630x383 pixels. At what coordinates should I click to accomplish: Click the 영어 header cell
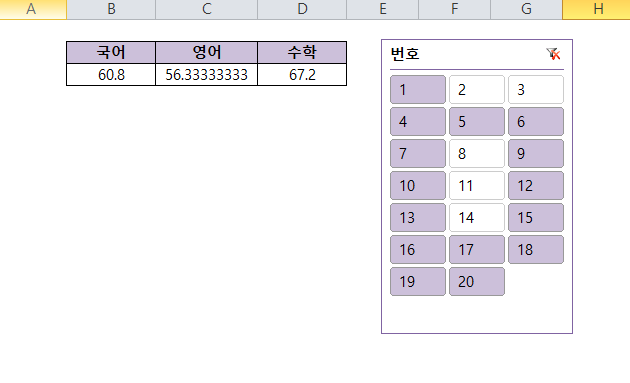207,52
